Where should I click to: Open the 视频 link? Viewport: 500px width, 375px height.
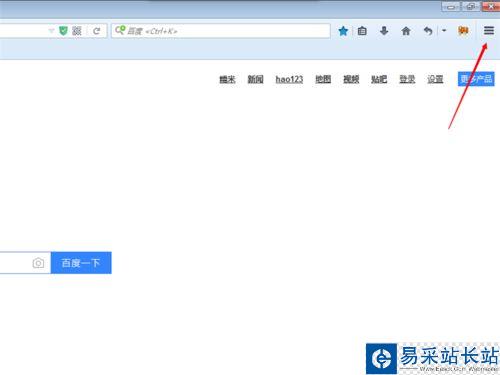click(351, 79)
